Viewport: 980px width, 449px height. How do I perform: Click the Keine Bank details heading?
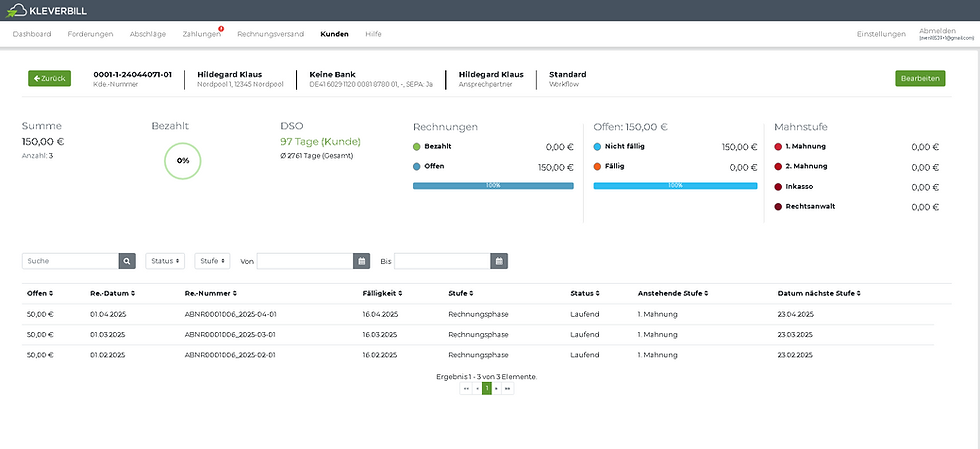click(332, 74)
